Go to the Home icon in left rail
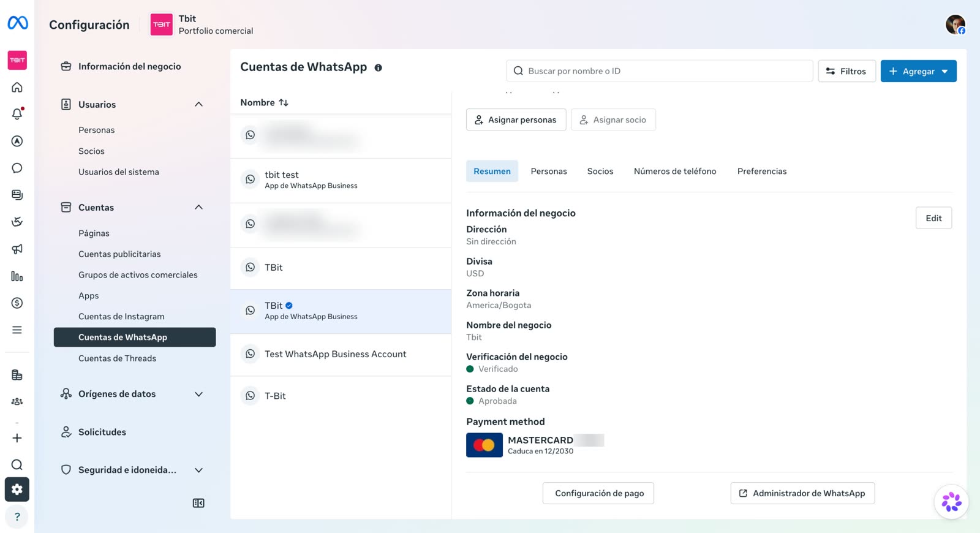The image size is (980, 533). coord(17,87)
